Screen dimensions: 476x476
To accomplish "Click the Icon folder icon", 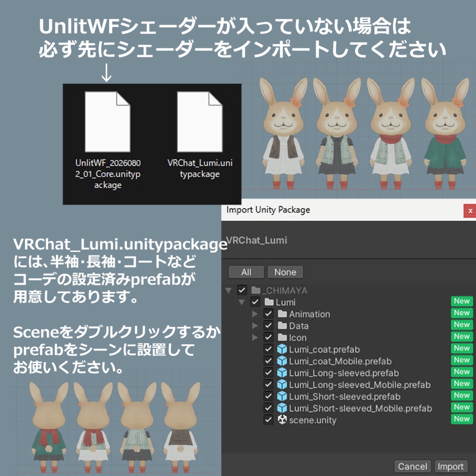I will [282, 337].
